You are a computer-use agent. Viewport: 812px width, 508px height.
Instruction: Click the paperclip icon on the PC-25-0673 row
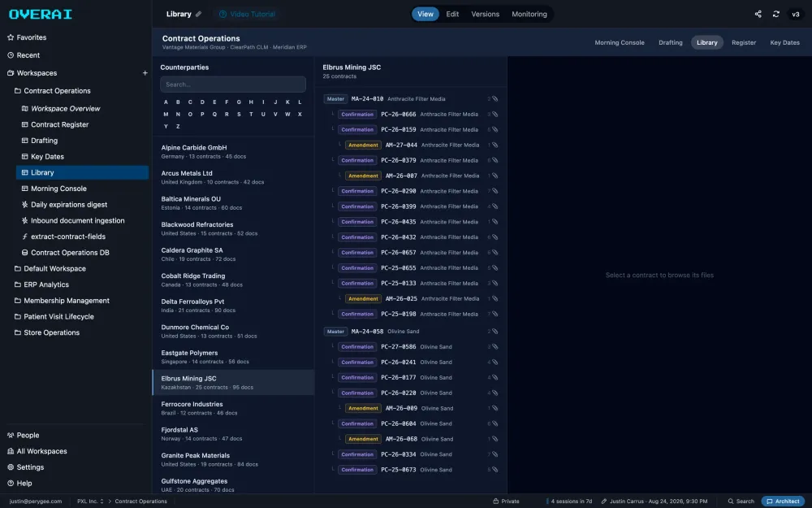pos(495,470)
